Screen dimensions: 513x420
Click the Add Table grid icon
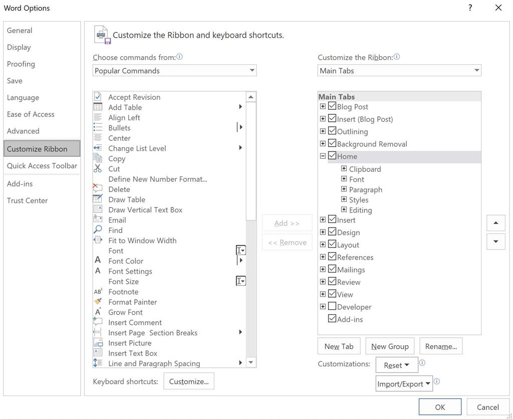[x=98, y=107]
